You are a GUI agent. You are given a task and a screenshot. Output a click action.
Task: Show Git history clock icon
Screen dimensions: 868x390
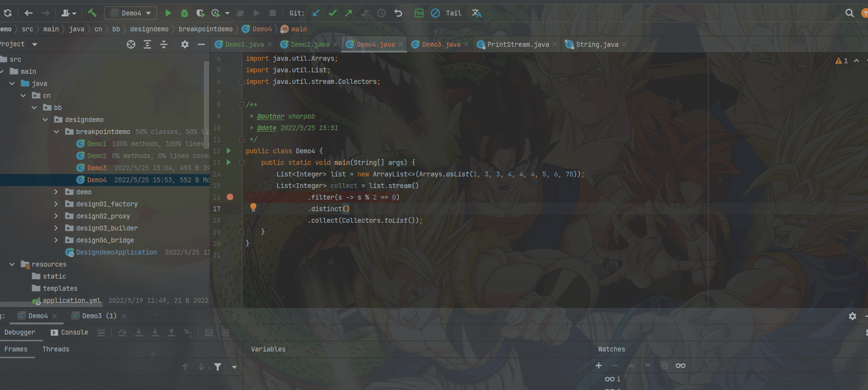[381, 13]
